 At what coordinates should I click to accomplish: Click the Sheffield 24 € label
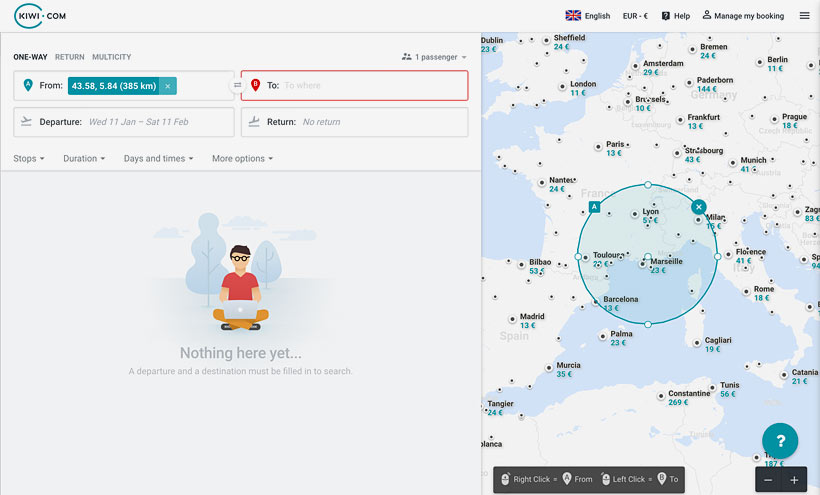569,42
